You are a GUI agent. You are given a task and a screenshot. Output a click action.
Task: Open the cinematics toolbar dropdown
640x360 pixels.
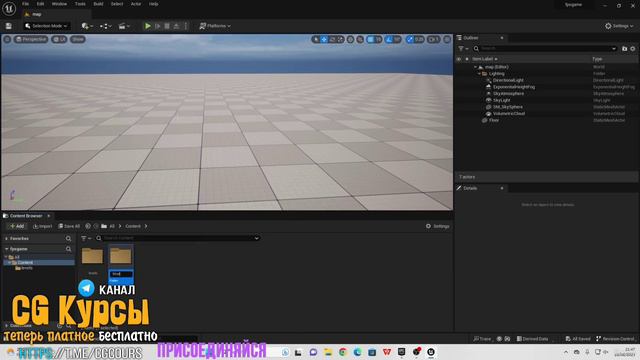tap(124, 26)
